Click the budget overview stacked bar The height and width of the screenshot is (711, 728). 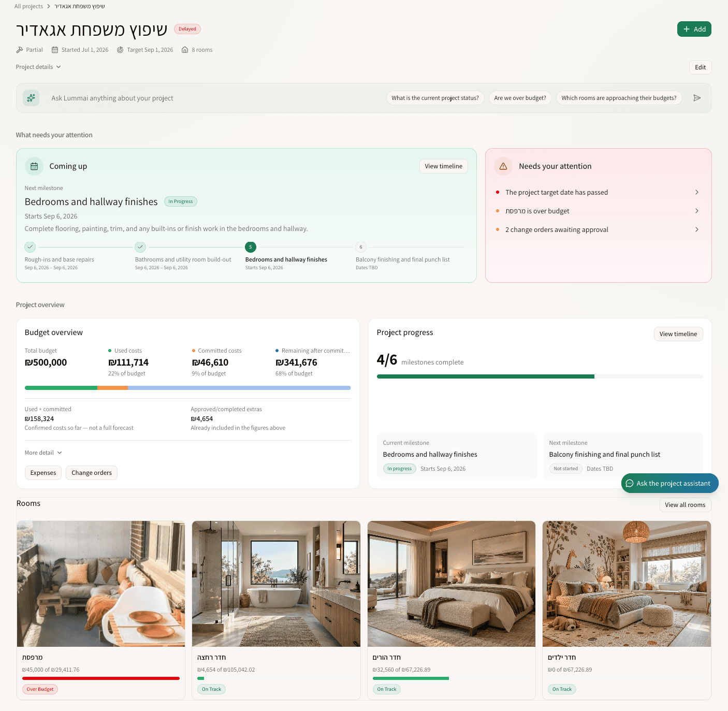click(187, 388)
